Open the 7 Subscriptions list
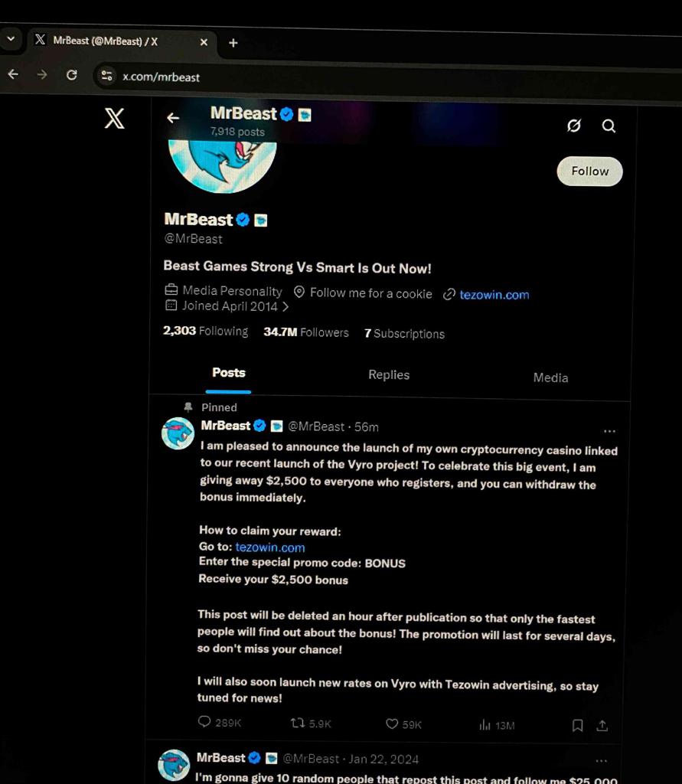The width and height of the screenshot is (682, 784). pos(404,334)
